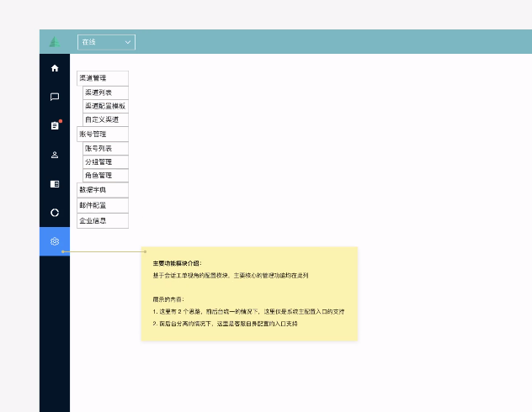Go to the Home icon in sidebar
This screenshot has width=532, height=412.
point(55,68)
